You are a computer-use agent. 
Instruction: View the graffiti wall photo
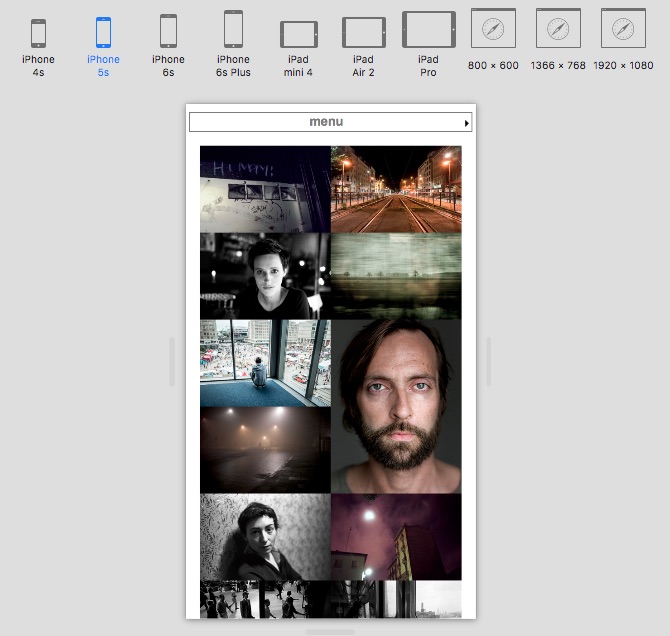(265, 189)
